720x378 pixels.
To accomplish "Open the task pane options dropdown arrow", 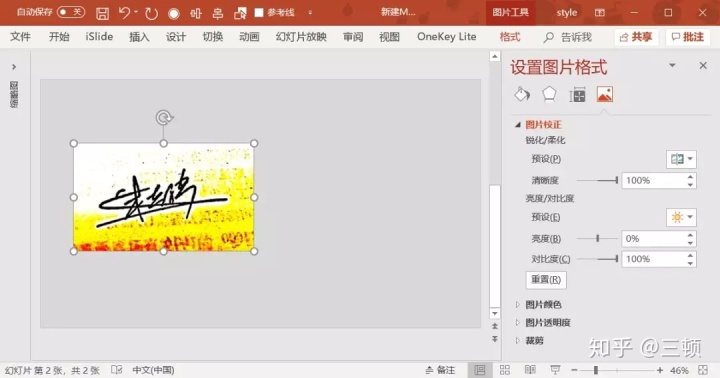I will click(x=672, y=66).
